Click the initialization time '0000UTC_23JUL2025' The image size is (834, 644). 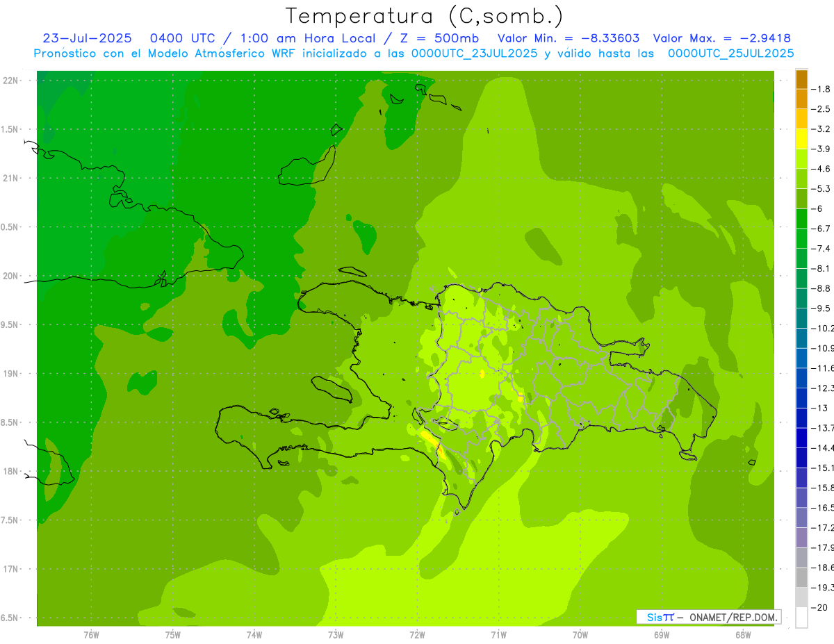pos(475,53)
